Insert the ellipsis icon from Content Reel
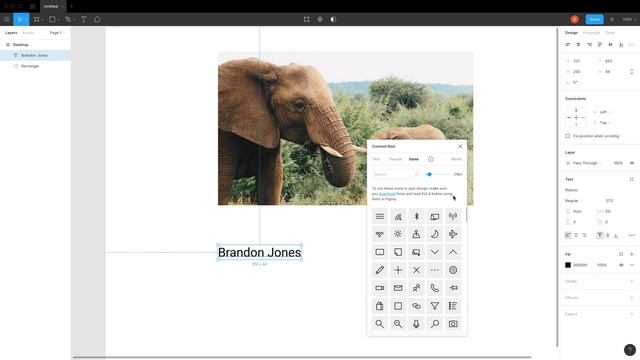The width and height of the screenshot is (640, 360). click(x=435, y=270)
